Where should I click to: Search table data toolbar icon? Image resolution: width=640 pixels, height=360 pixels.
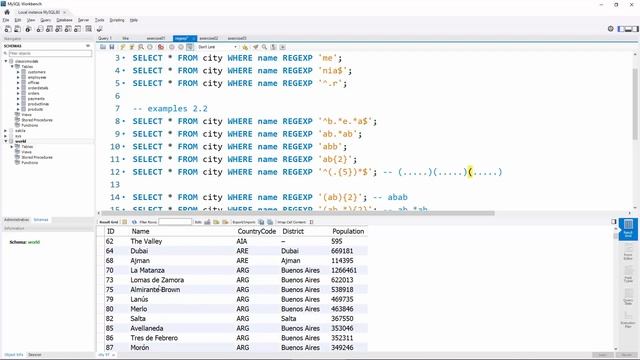89,29
